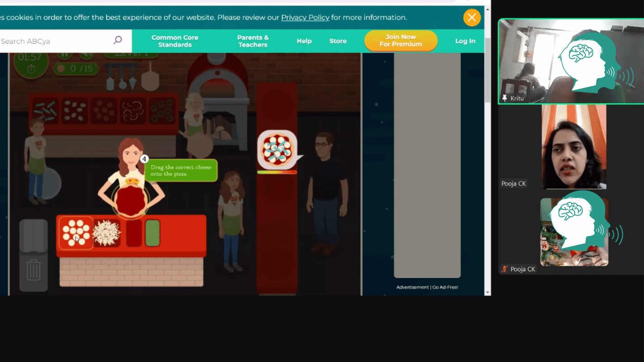Image resolution: width=644 pixels, height=362 pixels.
Task: Select the shredded cheese tray
Action: click(106, 233)
